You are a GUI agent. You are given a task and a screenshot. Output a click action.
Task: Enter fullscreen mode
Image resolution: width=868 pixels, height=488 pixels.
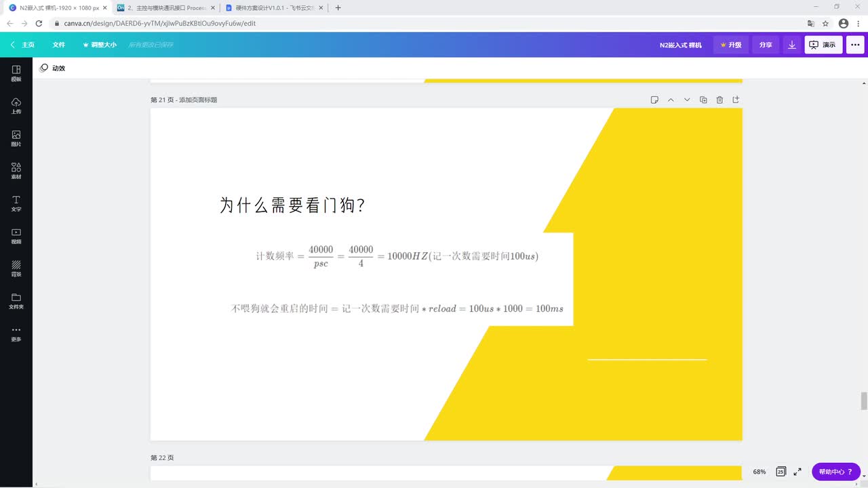(x=797, y=472)
